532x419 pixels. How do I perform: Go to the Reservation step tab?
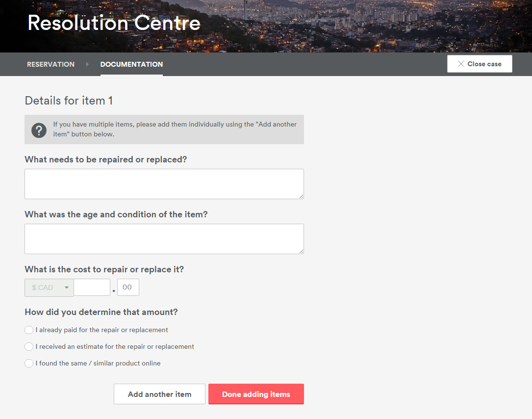pos(51,64)
